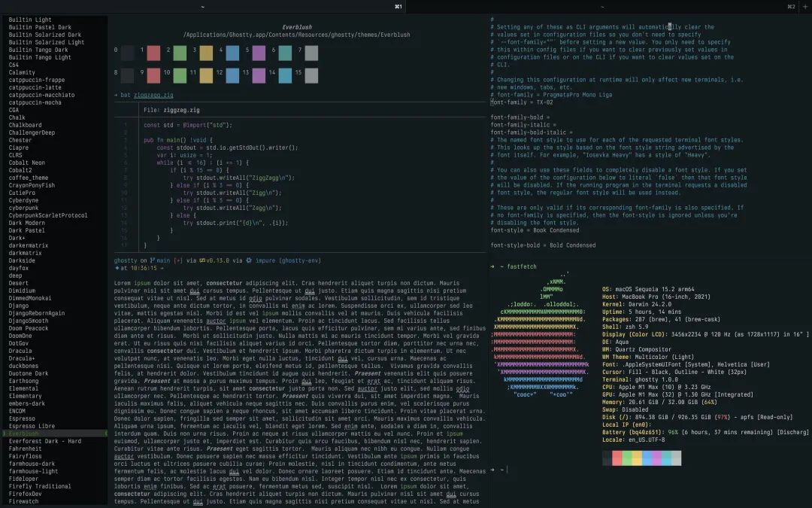
Task: Click a green block in the fastfetch color bar
Action: click(x=626, y=458)
